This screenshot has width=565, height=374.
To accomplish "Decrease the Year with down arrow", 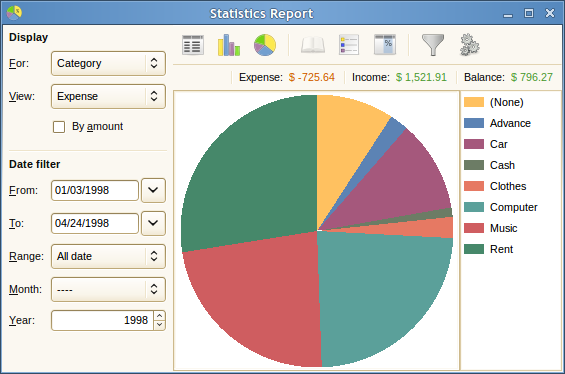I will [159, 325].
